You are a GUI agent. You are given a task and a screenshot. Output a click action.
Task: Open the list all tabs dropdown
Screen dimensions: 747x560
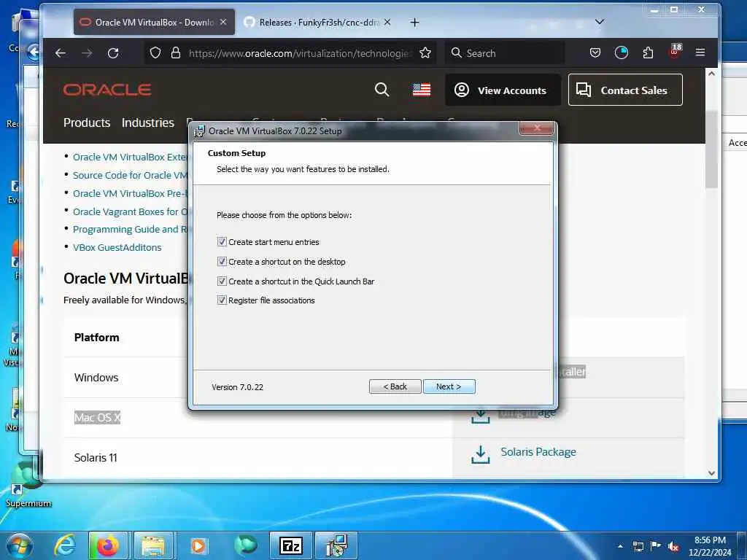point(600,22)
